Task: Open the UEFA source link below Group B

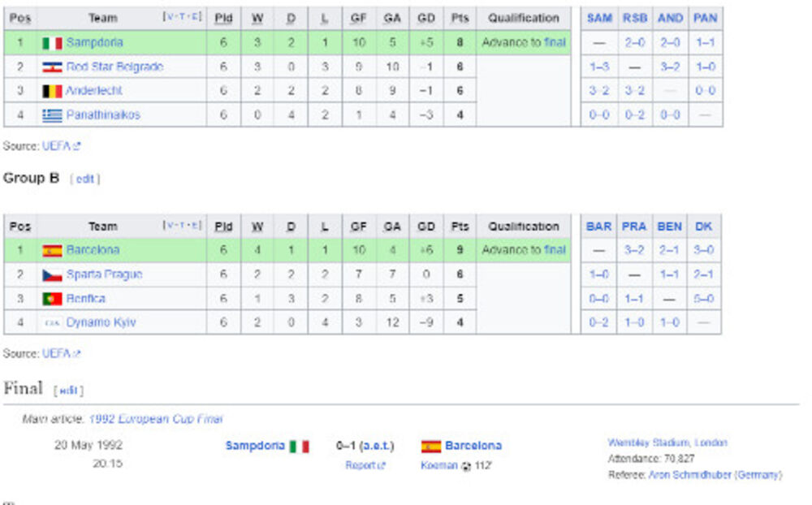Action: pyautogui.click(x=55, y=353)
